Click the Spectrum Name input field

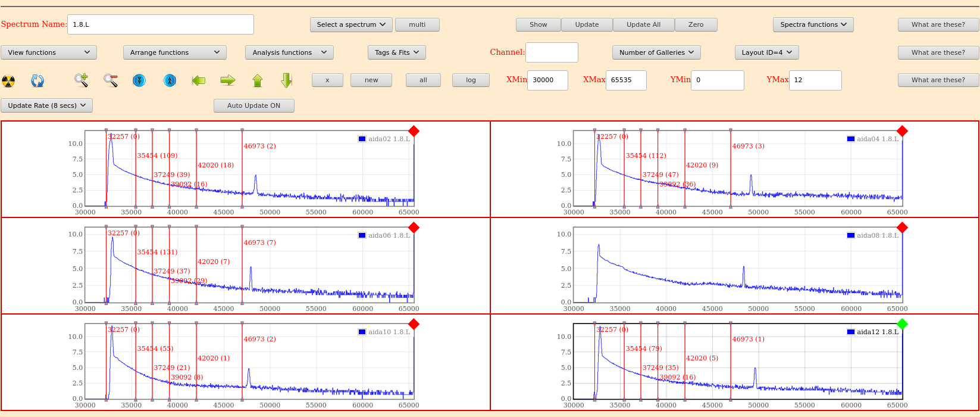coord(161,24)
